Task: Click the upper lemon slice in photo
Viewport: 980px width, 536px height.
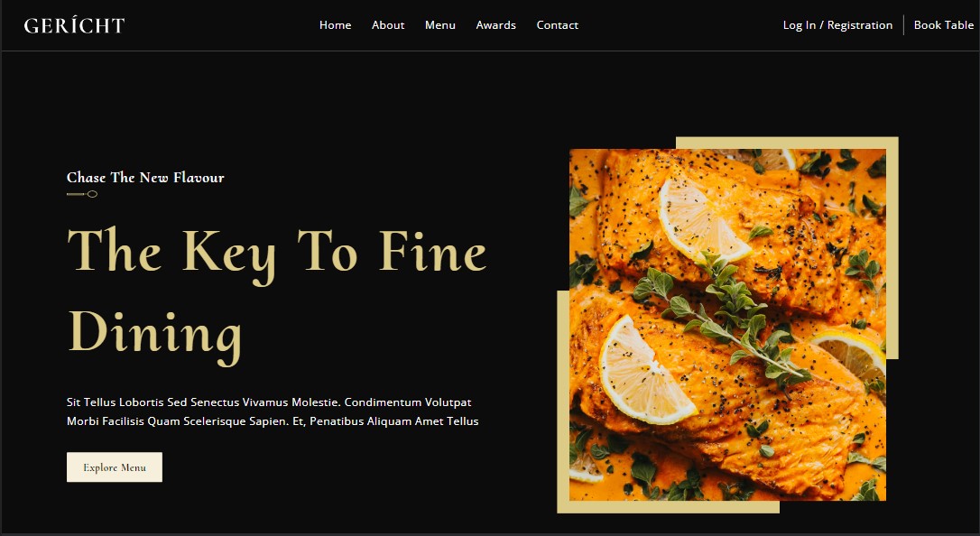Action: (x=701, y=222)
